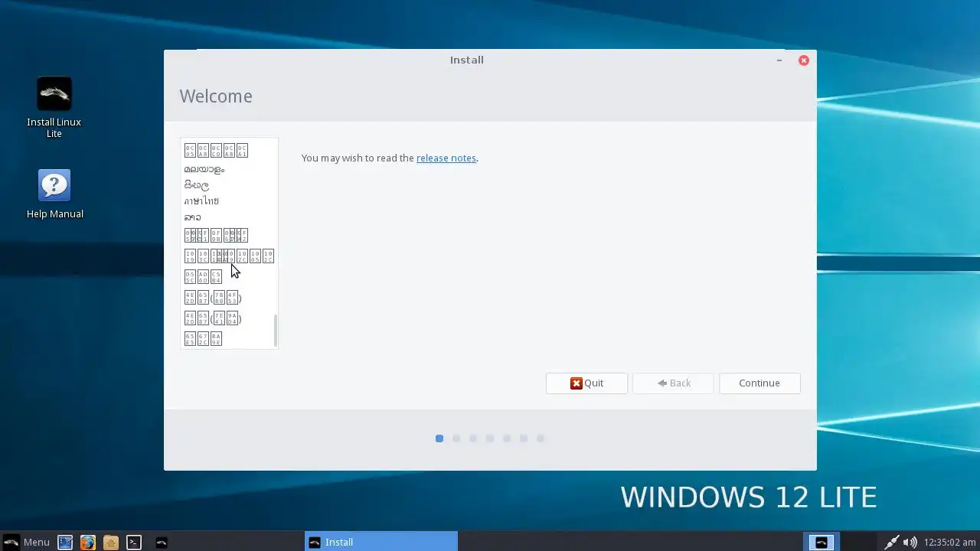Click the small feather icon next to the terminal launcher
This screenshot has height=551, width=980.
coord(162,542)
